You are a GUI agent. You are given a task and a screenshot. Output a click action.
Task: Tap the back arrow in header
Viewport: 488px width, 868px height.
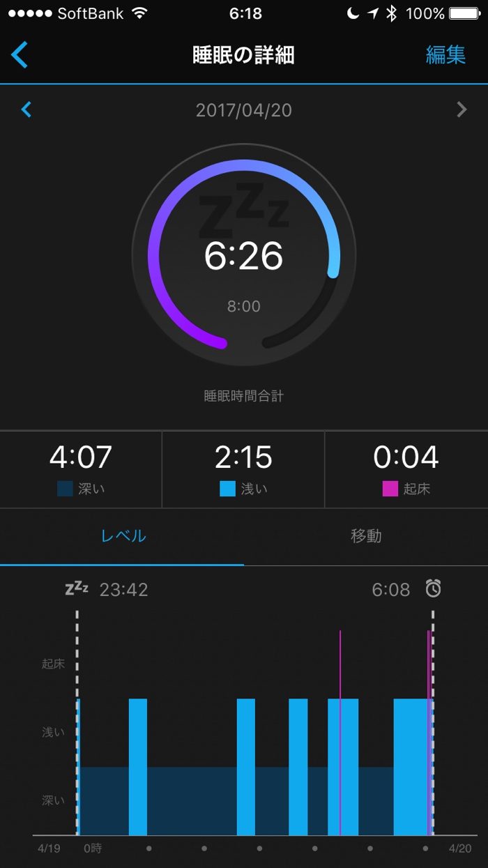20,55
